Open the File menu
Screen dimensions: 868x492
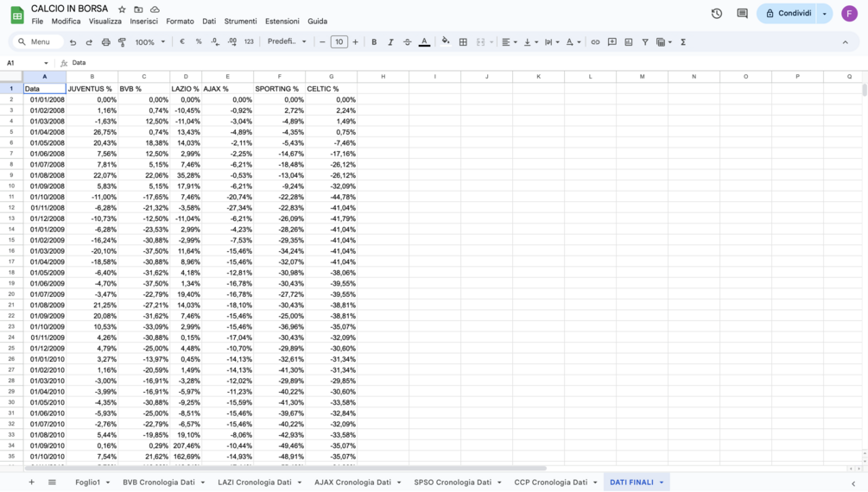click(x=37, y=21)
